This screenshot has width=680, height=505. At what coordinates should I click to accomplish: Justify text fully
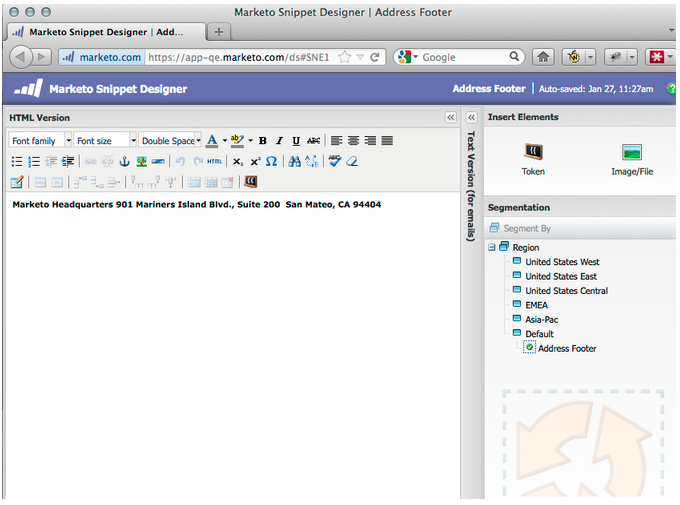point(387,141)
